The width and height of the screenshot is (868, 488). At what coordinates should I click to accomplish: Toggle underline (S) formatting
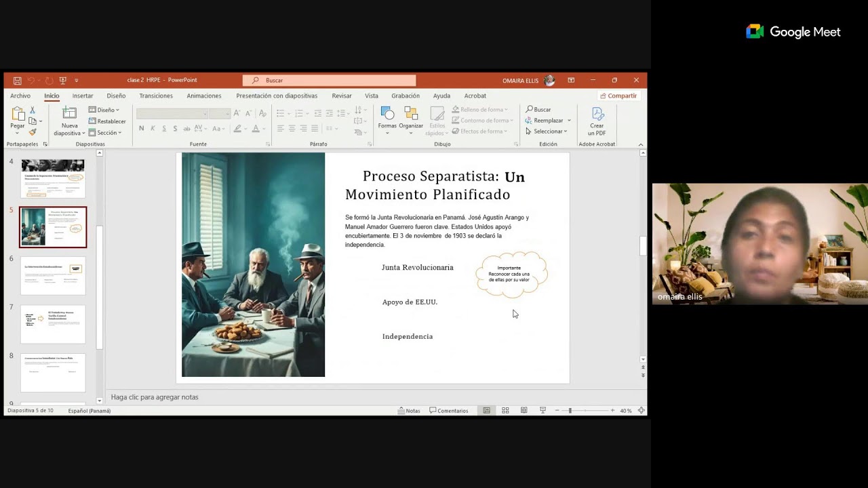[163, 128]
